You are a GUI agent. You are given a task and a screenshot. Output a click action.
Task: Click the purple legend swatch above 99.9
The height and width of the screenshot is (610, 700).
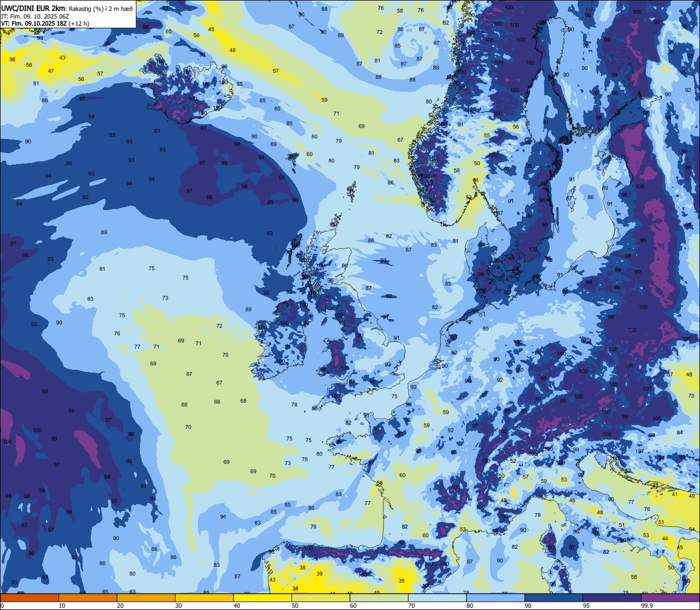670,597
